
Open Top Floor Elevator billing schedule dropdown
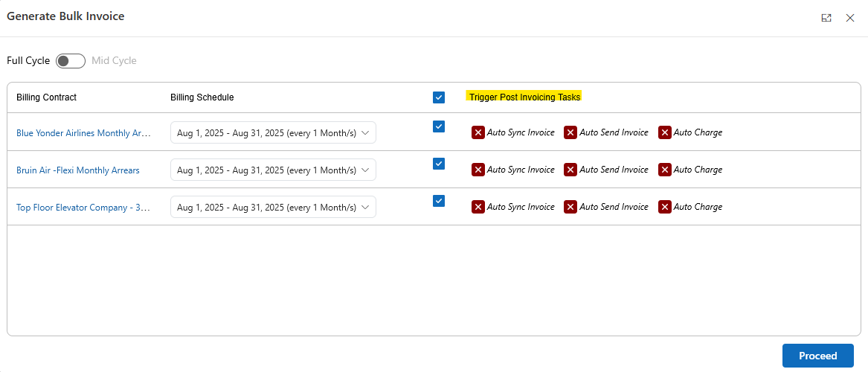pyautogui.click(x=273, y=207)
